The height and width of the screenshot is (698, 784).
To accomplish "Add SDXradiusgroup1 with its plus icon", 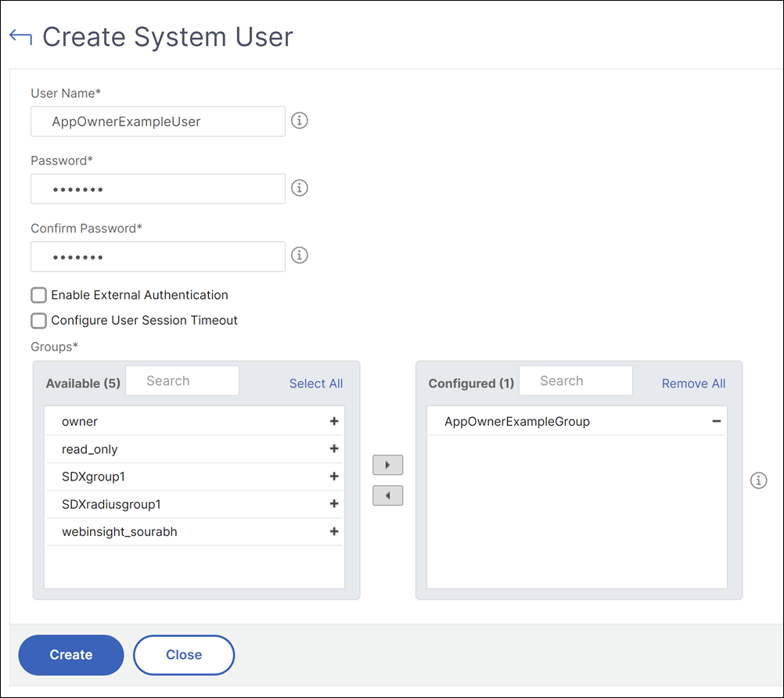I will click(x=334, y=503).
